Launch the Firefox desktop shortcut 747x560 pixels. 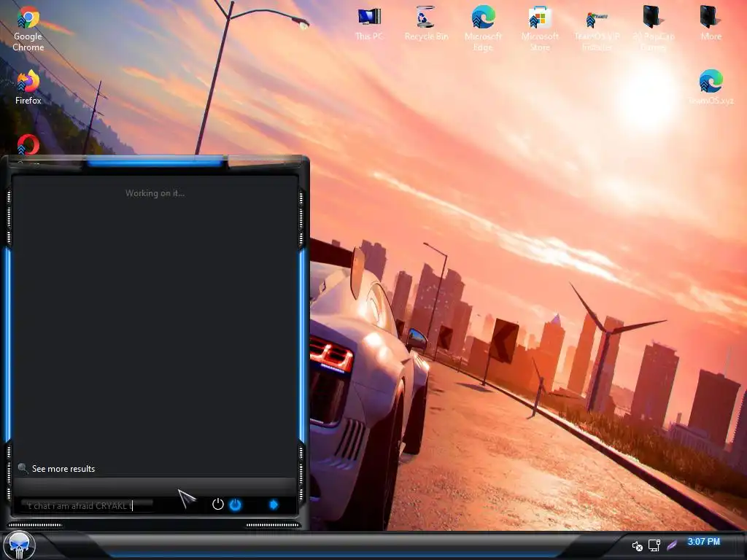[x=28, y=87]
